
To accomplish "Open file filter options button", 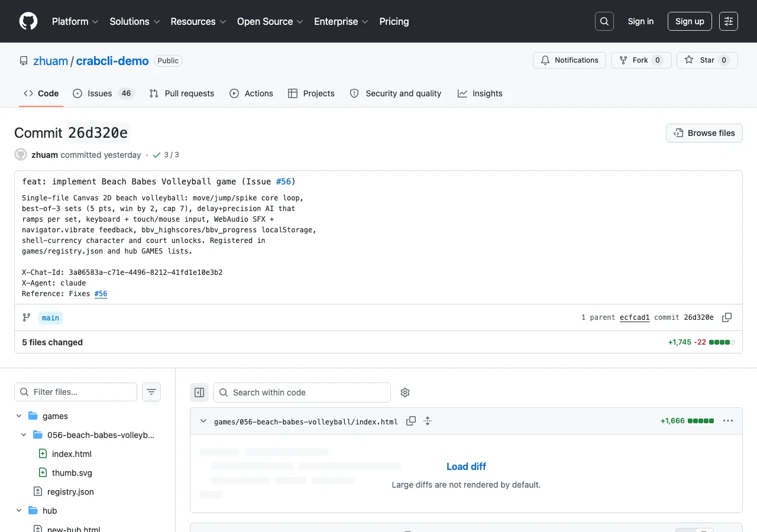I will [151, 392].
